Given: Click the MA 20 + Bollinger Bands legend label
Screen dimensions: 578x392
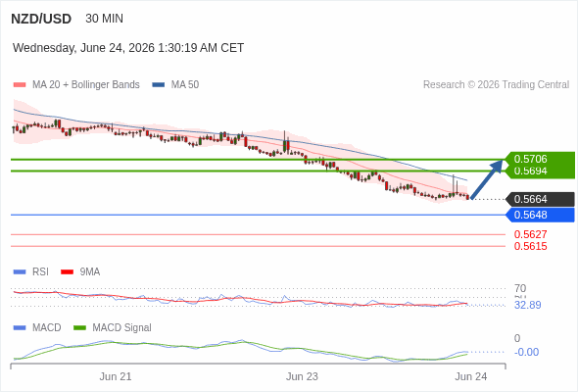Looking at the screenshot, I should pos(86,85).
